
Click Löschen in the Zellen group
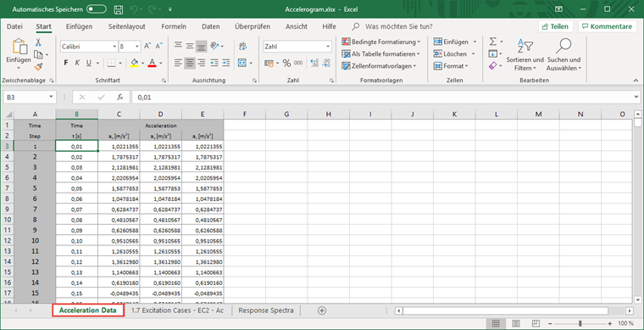coord(454,53)
